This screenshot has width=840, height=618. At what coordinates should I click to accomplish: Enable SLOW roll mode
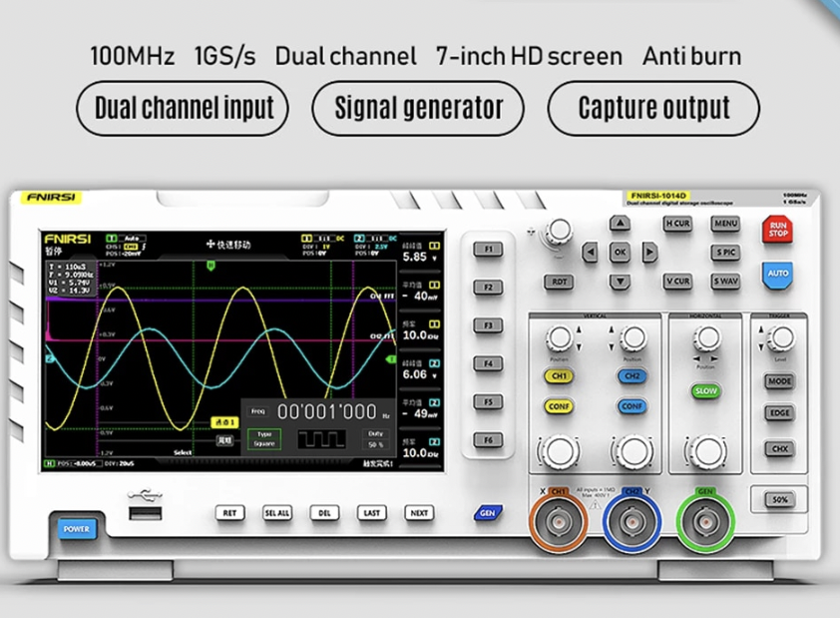tap(705, 391)
